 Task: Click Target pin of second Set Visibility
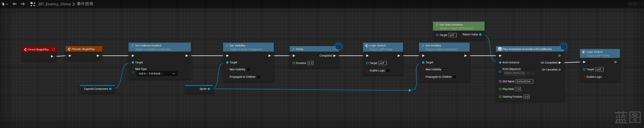point(423,62)
